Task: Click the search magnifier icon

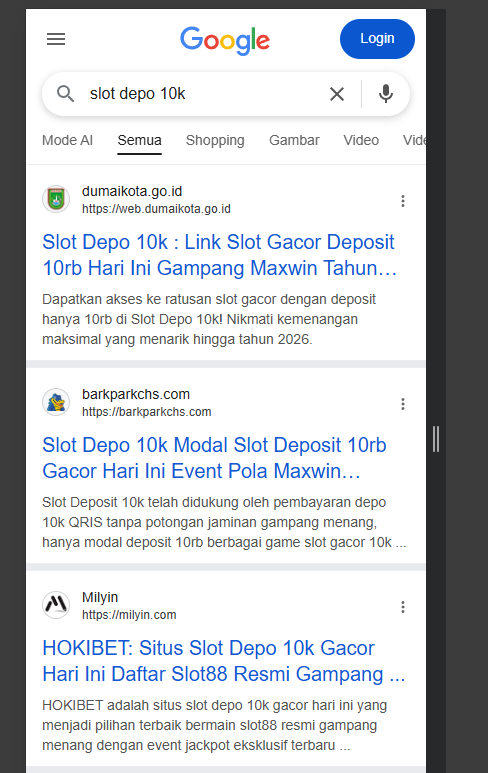Action: [66, 94]
